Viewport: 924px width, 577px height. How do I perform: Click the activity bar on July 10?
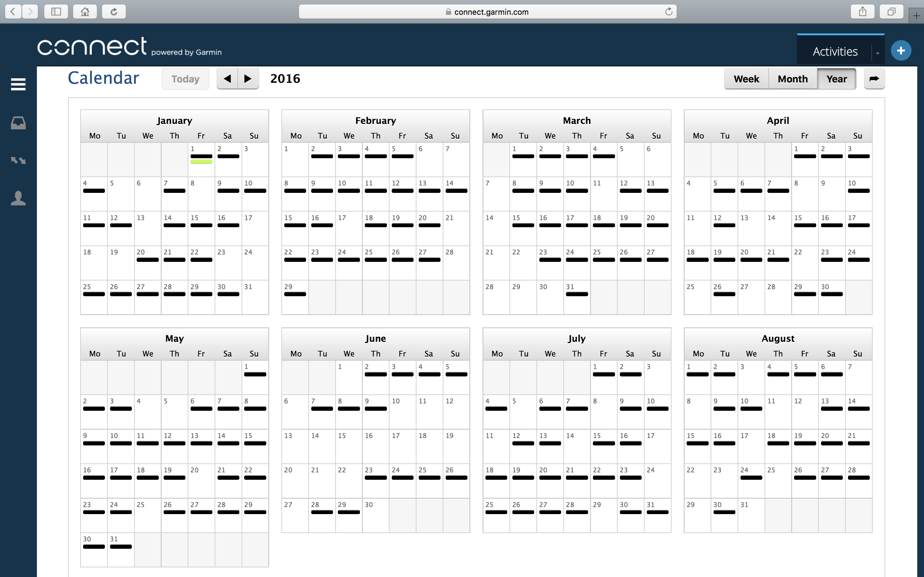coord(657,408)
